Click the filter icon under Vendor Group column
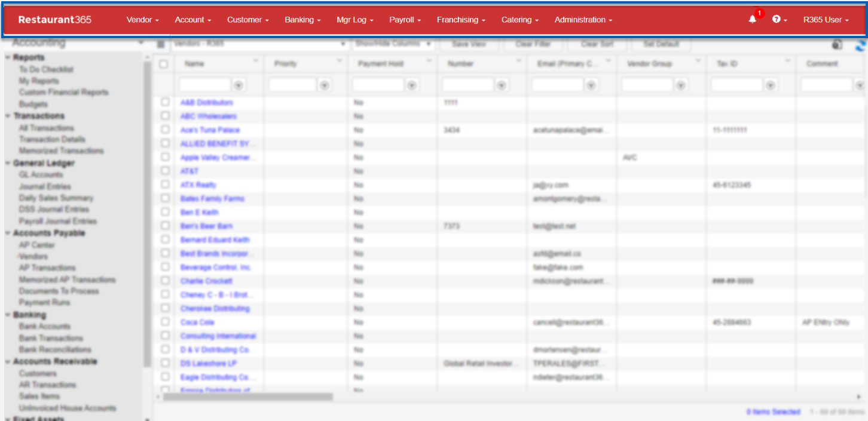Image resolution: width=868 pixels, height=421 pixels. coord(681,85)
